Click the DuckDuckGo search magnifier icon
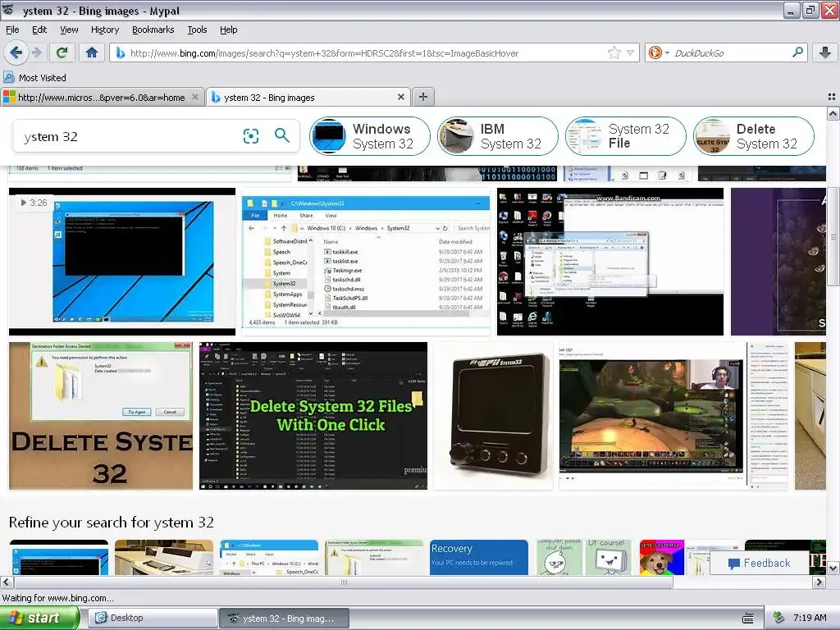840x630 pixels. click(x=797, y=52)
